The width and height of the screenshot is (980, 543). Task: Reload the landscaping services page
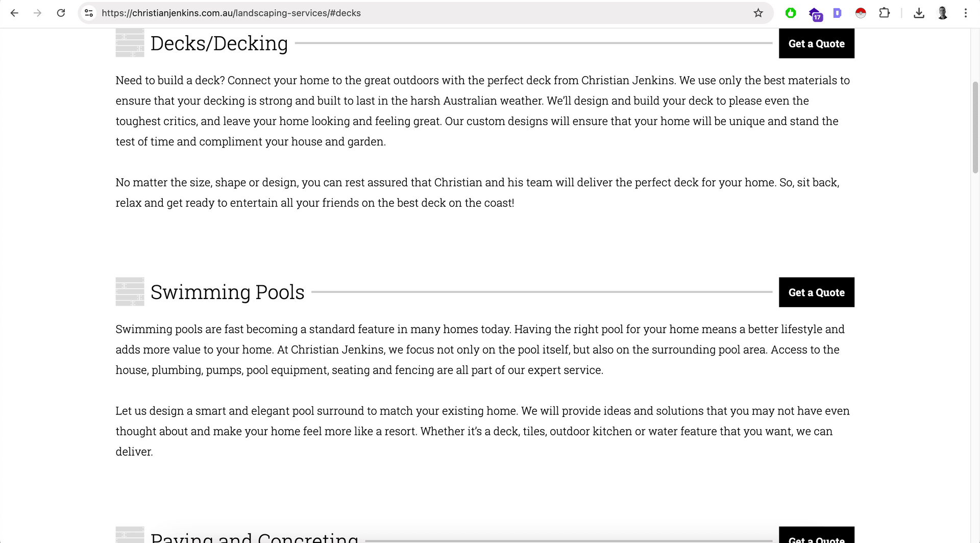[61, 13]
